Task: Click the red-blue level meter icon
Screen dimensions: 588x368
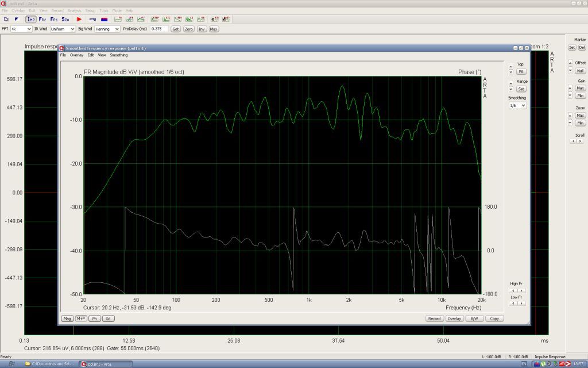Action: click(105, 19)
